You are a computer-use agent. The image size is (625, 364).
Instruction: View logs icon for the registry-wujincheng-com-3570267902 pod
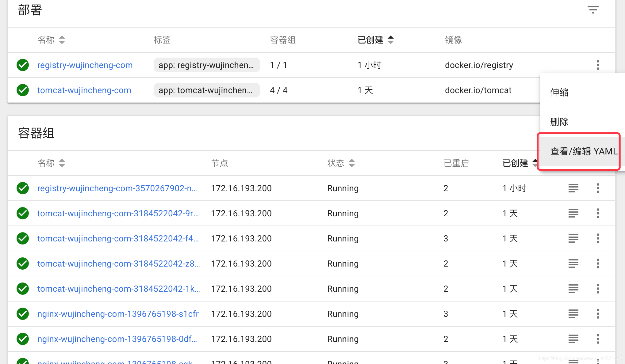click(x=573, y=188)
